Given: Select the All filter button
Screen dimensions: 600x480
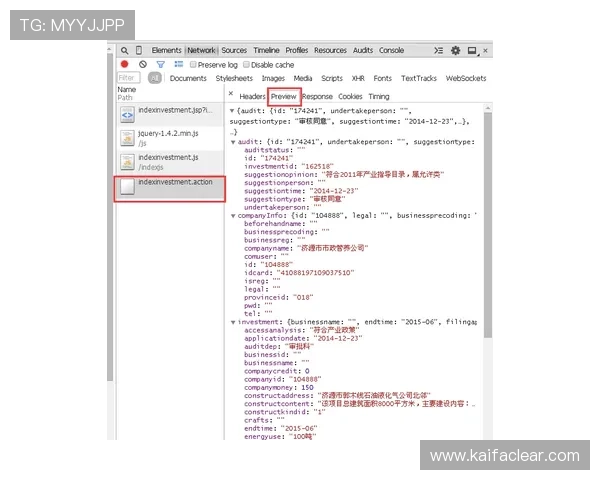Looking at the screenshot, I should tap(155, 78).
